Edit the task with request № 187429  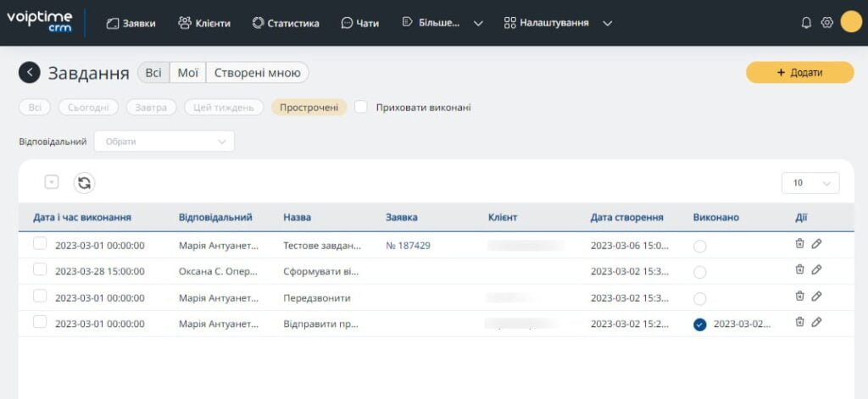click(x=816, y=243)
